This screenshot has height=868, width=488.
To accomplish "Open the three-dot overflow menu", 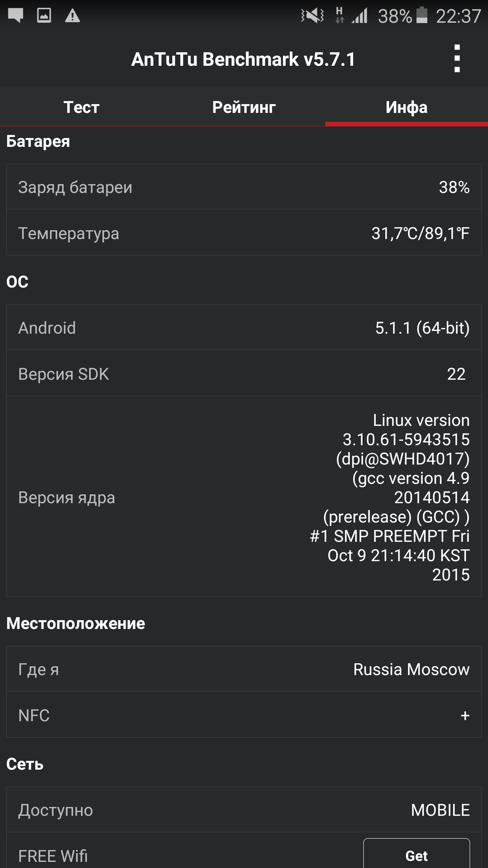I will [457, 59].
